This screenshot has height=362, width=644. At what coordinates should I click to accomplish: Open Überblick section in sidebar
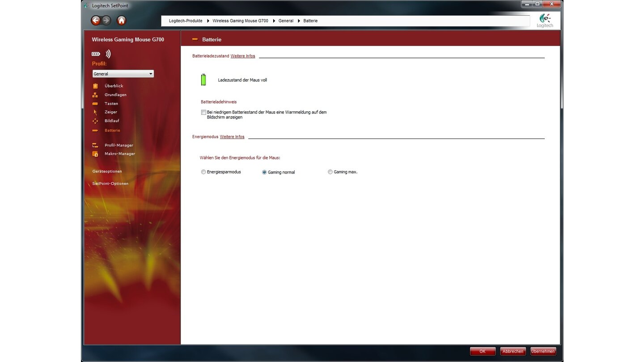click(x=114, y=86)
